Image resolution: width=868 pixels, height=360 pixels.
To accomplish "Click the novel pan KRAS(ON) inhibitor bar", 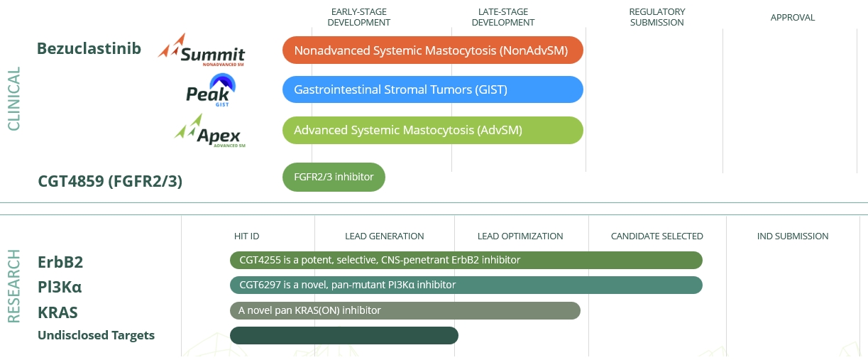I will tap(405, 310).
